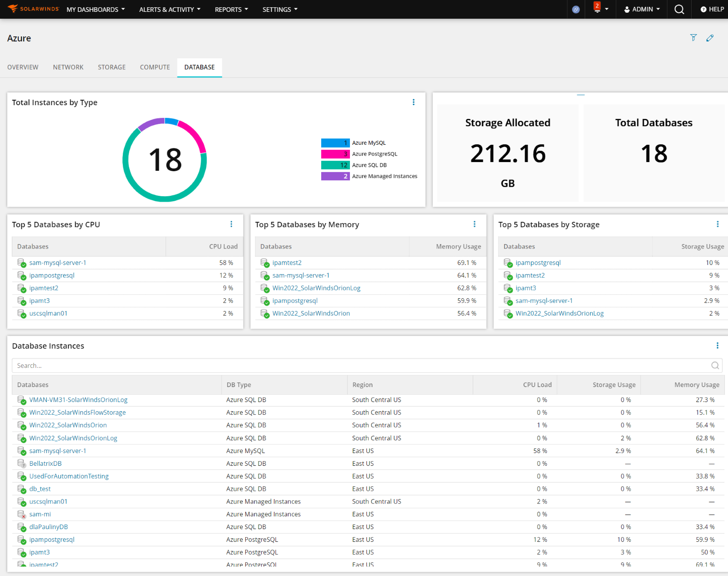Open Top 5 Databases by CPU widget menu
The height and width of the screenshot is (576, 728).
(231, 224)
